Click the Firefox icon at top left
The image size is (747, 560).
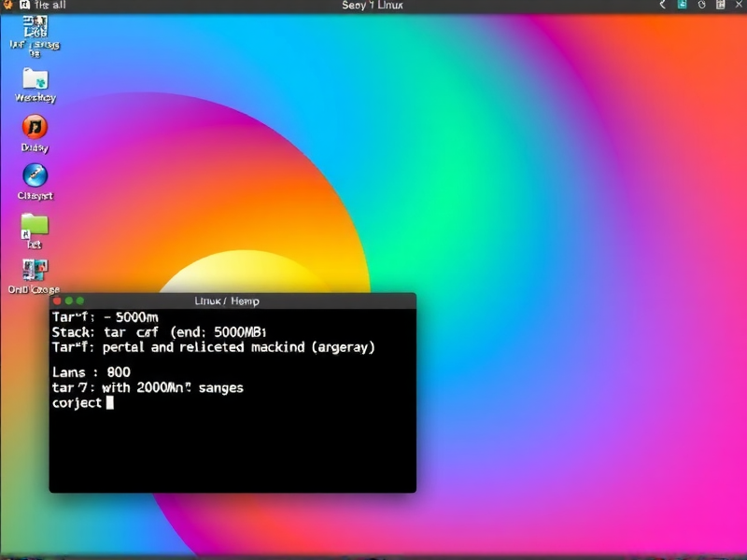point(7,5)
